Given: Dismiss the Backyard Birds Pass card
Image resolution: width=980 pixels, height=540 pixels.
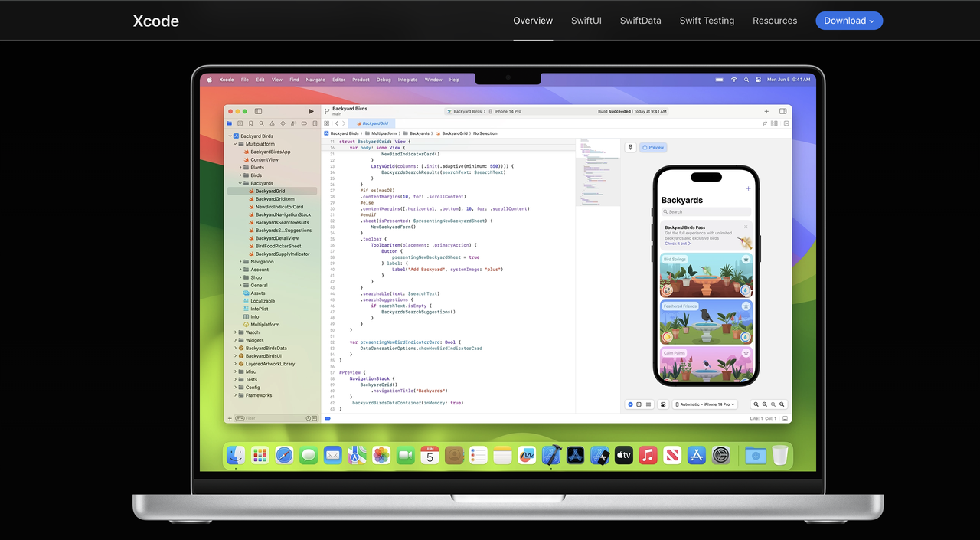Looking at the screenshot, I should (x=746, y=227).
